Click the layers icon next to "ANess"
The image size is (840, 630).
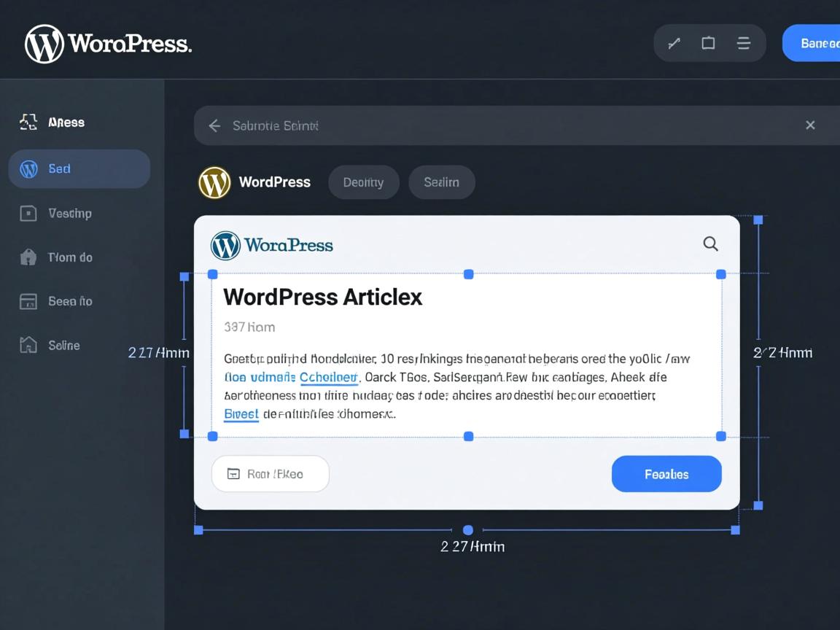28,122
